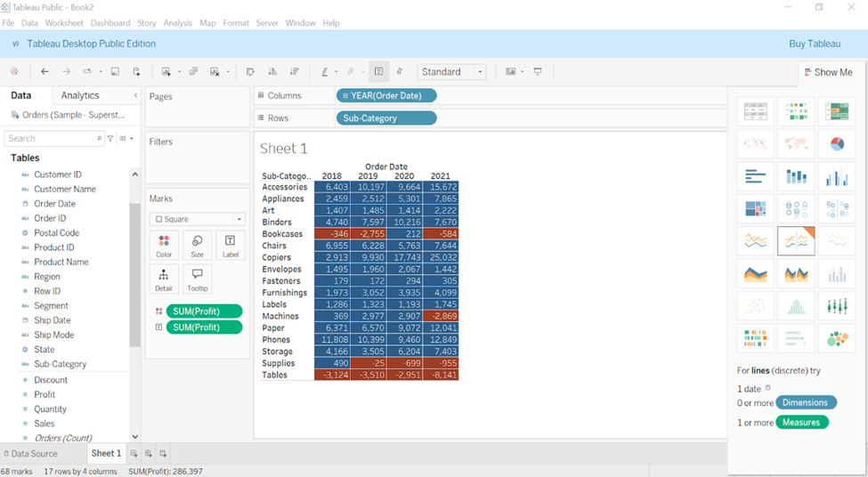Open the Tooltip mark card
Screen dimensions: 868x477
tap(197, 279)
